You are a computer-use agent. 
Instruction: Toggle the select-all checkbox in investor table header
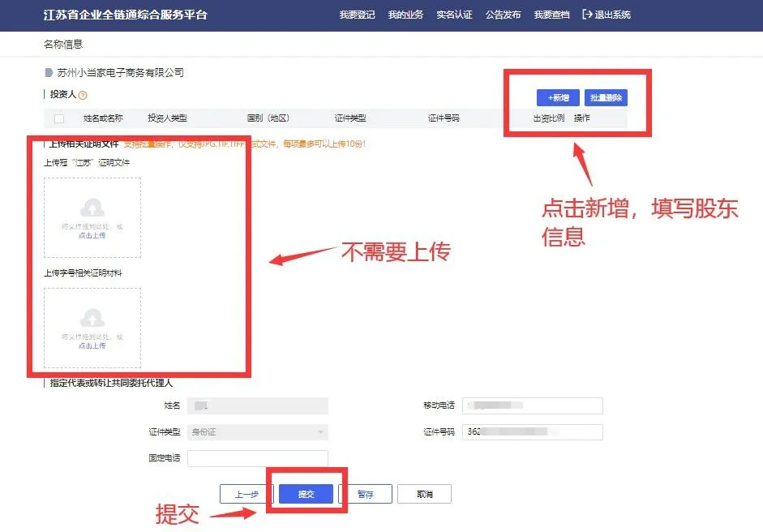pos(59,118)
